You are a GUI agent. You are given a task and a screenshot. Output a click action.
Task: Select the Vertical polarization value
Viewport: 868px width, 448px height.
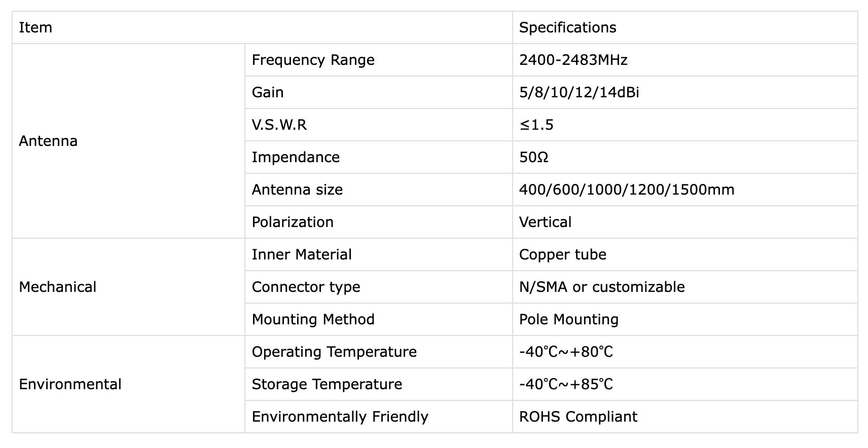tap(545, 222)
